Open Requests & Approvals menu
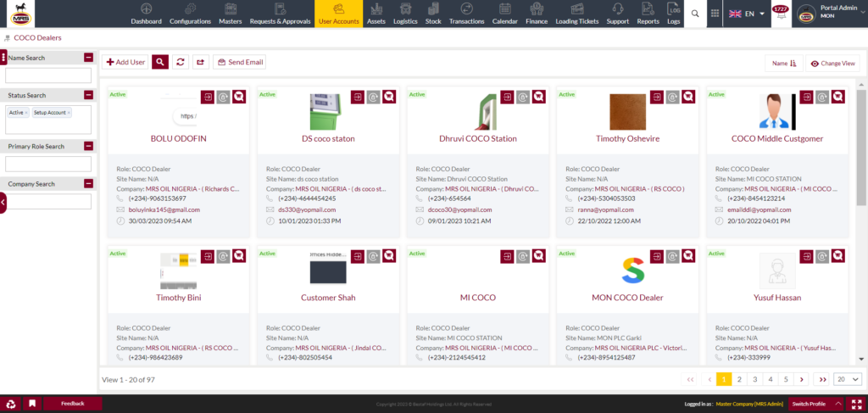Image resolution: width=868 pixels, height=413 pixels. [280, 14]
